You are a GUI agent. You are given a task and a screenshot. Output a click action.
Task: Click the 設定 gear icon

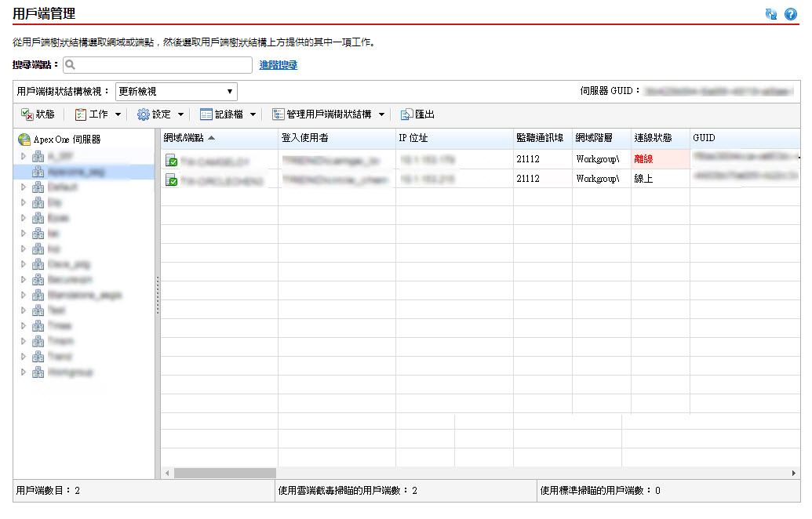click(x=144, y=114)
